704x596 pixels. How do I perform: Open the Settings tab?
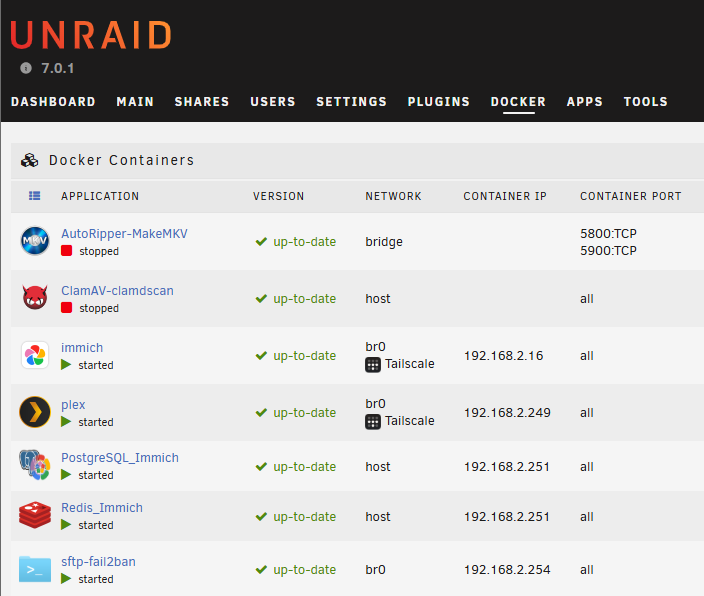click(x=352, y=102)
